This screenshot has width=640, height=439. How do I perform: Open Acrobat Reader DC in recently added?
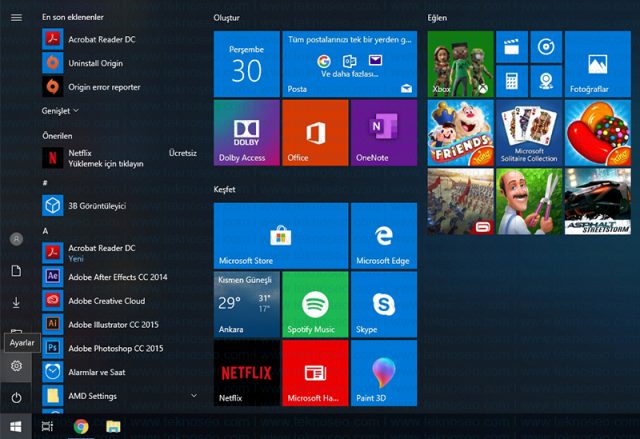119,39
